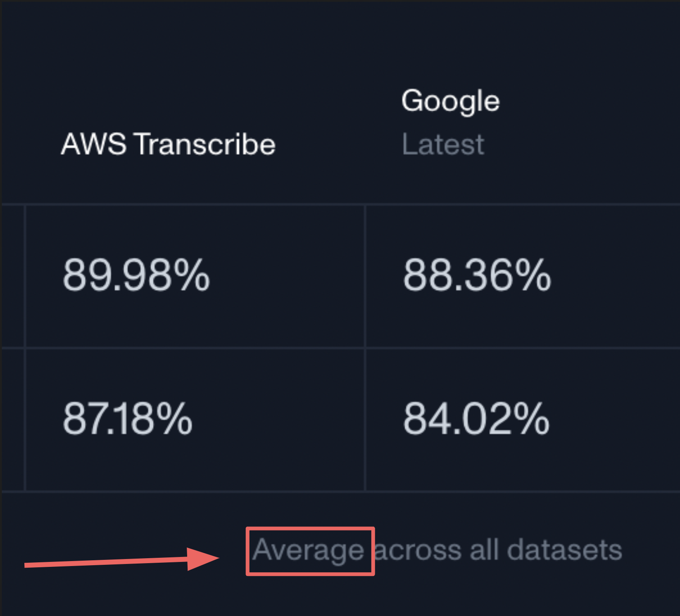
Task: Click narrow empty cell left of 89.98%
Action: 13,276
